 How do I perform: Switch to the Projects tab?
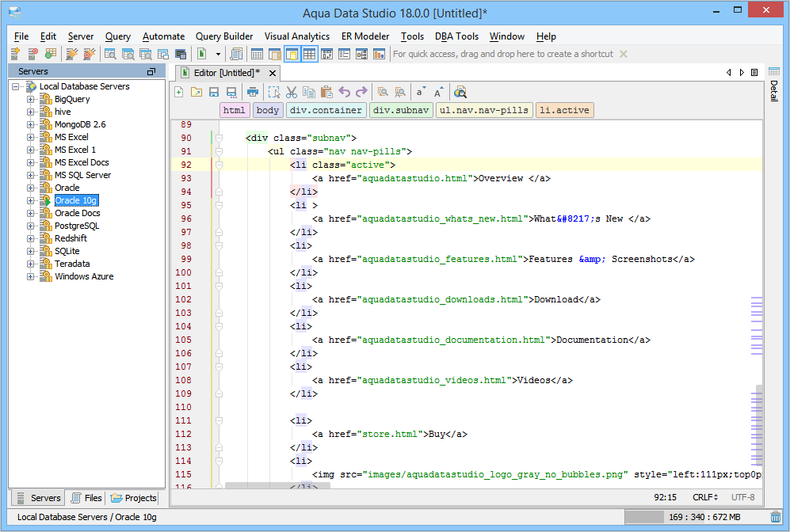133,498
